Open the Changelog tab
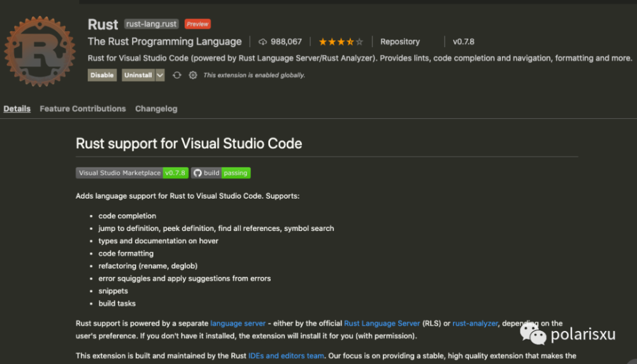 pos(157,109)
